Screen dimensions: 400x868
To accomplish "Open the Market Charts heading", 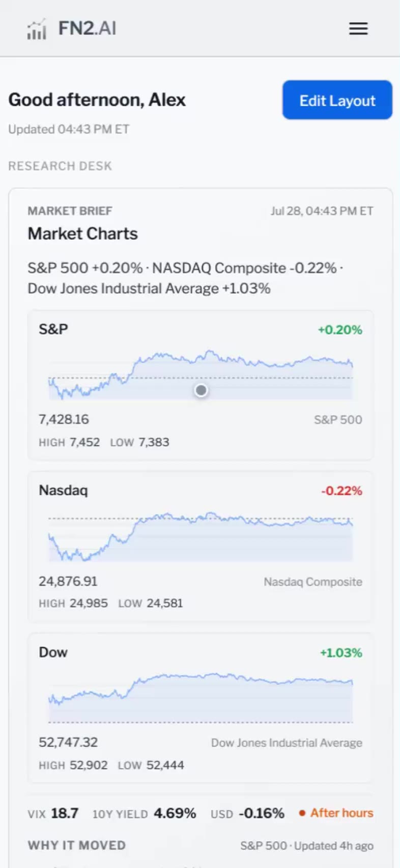I will point(83,234).
